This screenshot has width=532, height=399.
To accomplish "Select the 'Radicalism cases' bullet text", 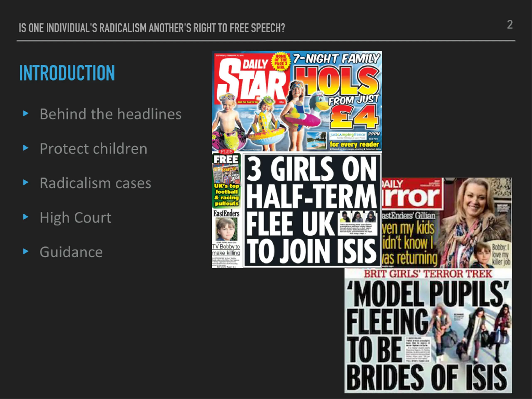I will pos(95,183).
